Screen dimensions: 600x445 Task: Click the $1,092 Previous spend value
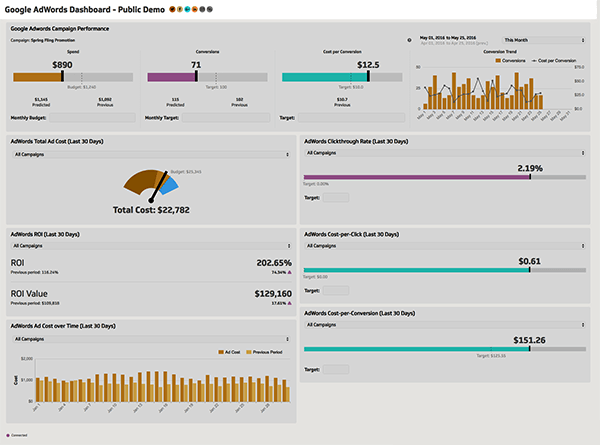pos(105,99)
